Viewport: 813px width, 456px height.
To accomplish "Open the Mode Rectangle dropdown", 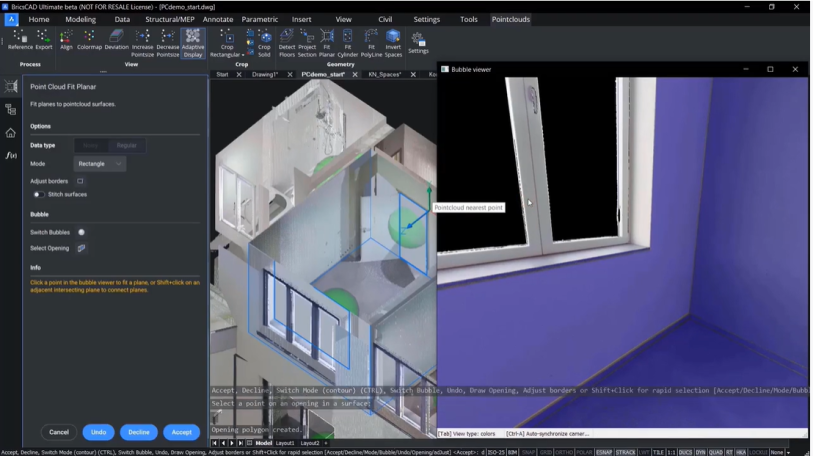I will [x=100, y=164].
